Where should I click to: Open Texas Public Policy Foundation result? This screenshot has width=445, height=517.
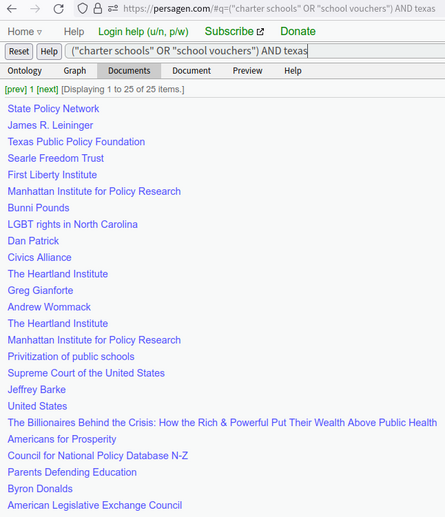(76, 142)
